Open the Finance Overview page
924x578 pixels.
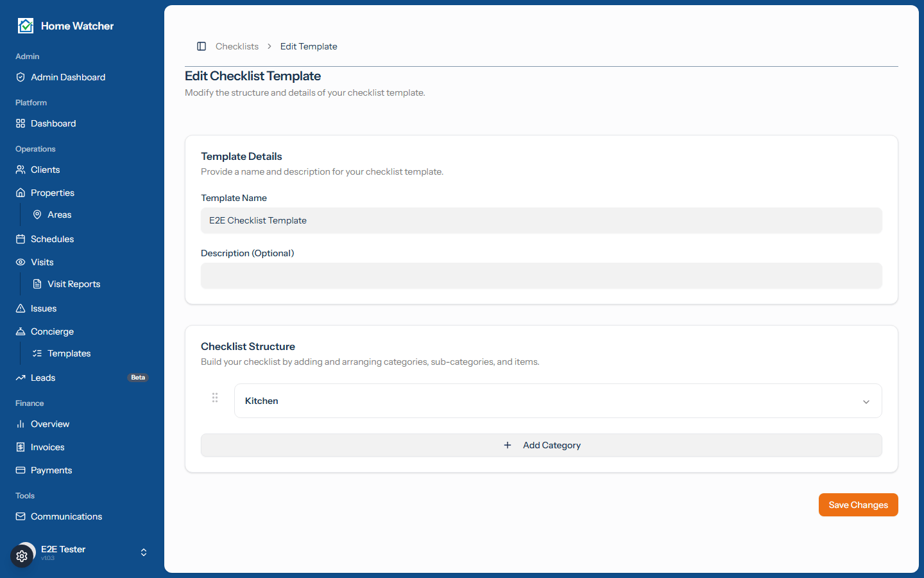coord(82,424)
